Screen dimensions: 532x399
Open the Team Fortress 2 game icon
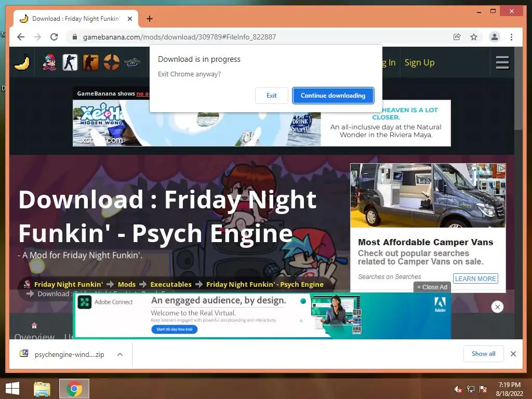111,62
